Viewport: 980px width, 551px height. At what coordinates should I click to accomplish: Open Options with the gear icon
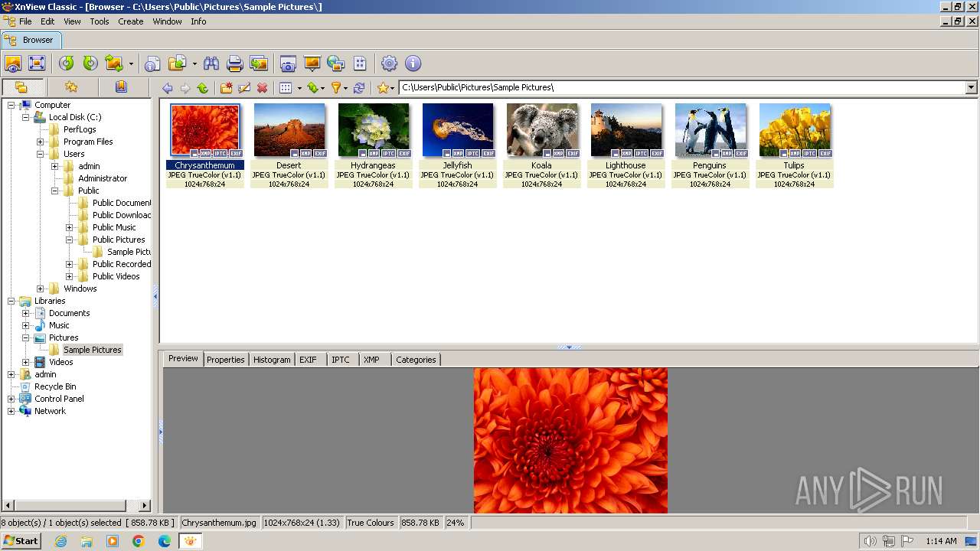[x=389, y=64]
